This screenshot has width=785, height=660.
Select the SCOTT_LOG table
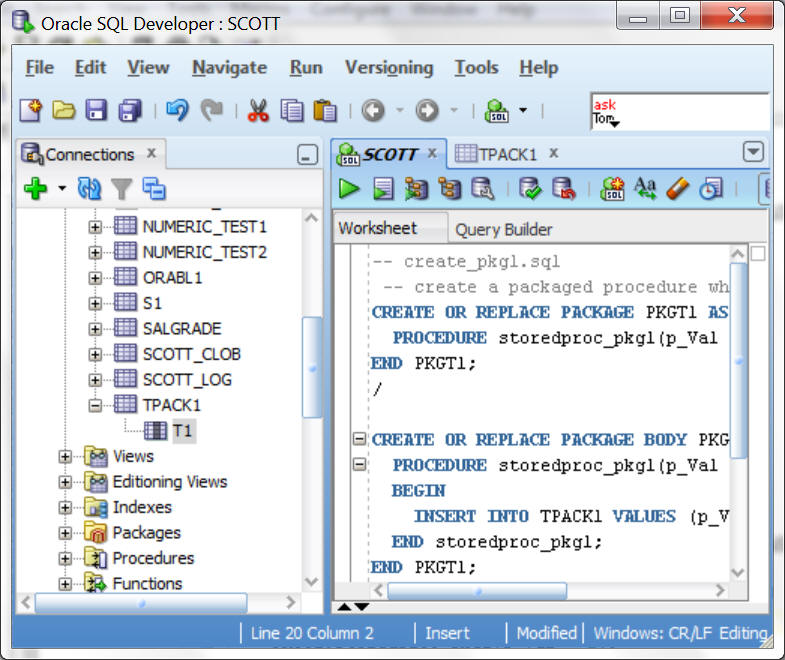click(187, 380)
